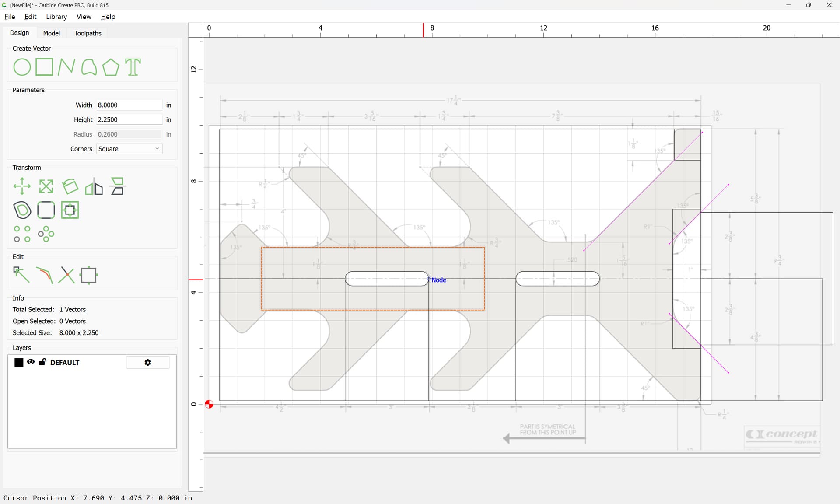Click the Width input field
This screenshot has height=504, width=840.
129,105
